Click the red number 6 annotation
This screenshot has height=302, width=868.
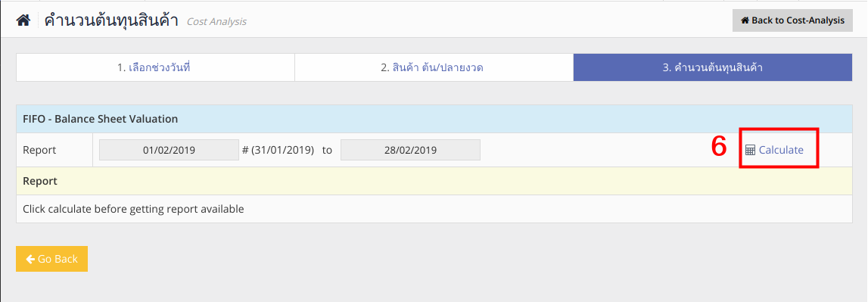718,148
